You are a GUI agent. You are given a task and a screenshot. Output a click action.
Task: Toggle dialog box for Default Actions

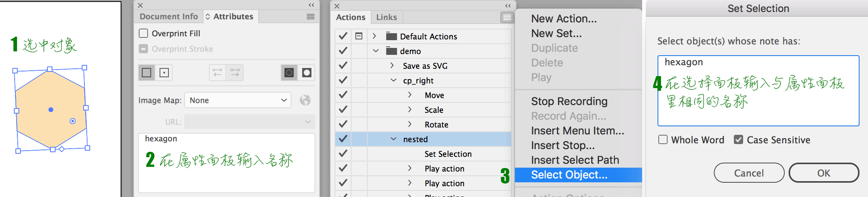[x=359, y=36]
